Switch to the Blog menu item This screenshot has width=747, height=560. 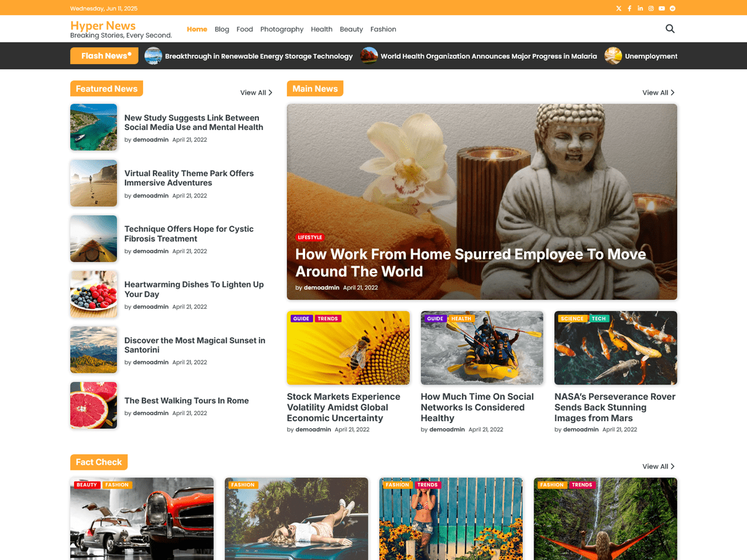[222, 29]
